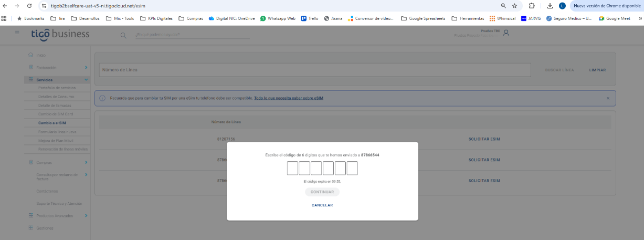Click the first digit box of the code
Image resolution: width=644 pixels, height=240 pixels.
(x=292, y=168)
